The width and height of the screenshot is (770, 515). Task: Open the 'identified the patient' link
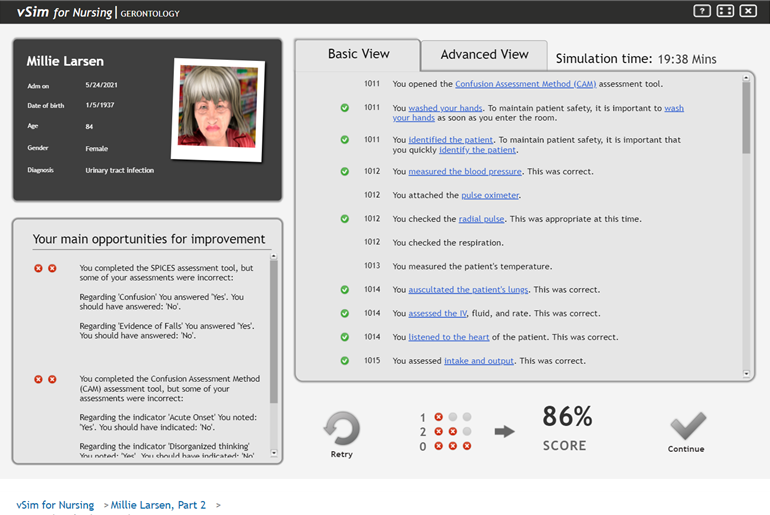click(450, 140)
